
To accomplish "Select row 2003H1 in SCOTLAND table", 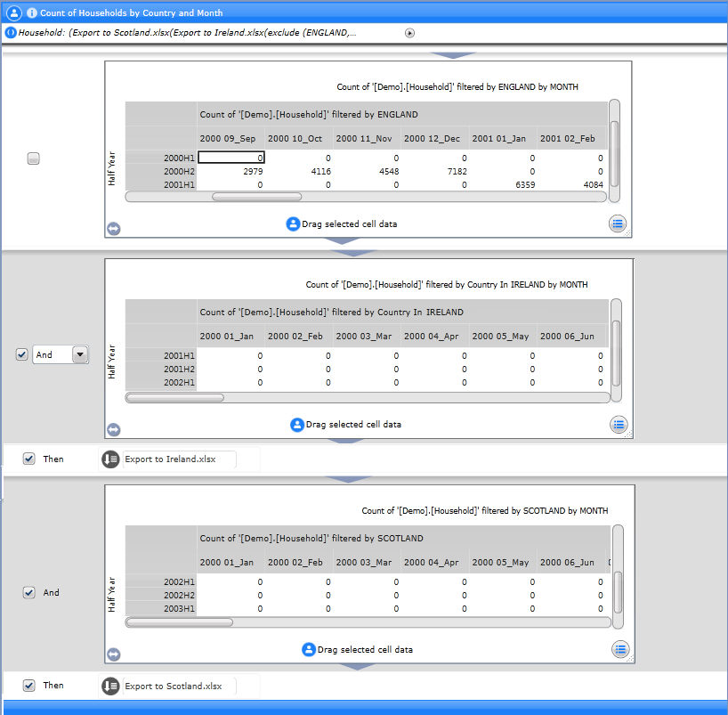I will coord(161,609).
